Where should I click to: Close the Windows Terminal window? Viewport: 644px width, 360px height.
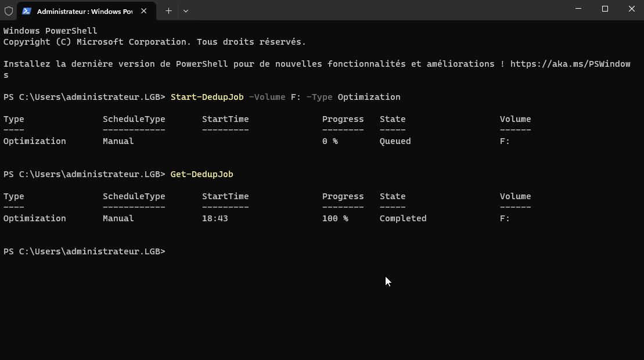tap(631, 9)
